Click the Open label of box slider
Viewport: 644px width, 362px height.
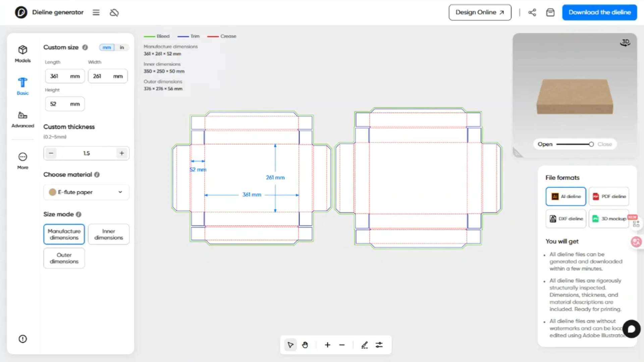coord(545,144)
